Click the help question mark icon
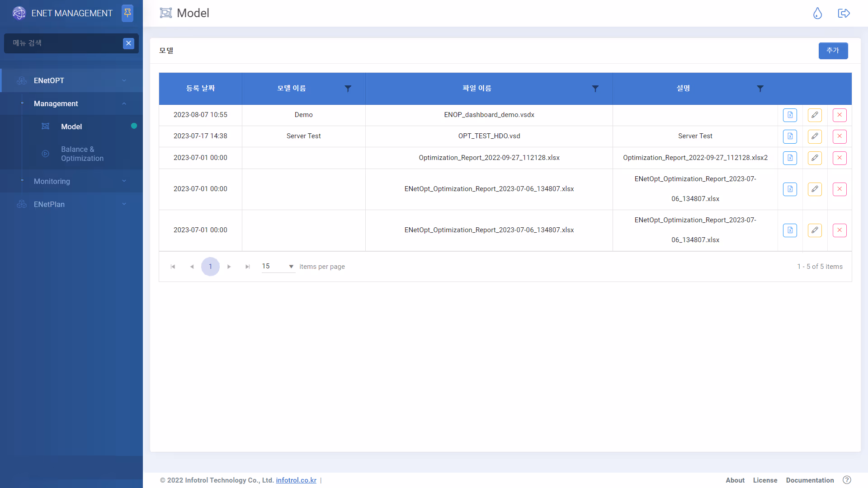This screenshot has height=488, width=868. click(x=847, y=480)
